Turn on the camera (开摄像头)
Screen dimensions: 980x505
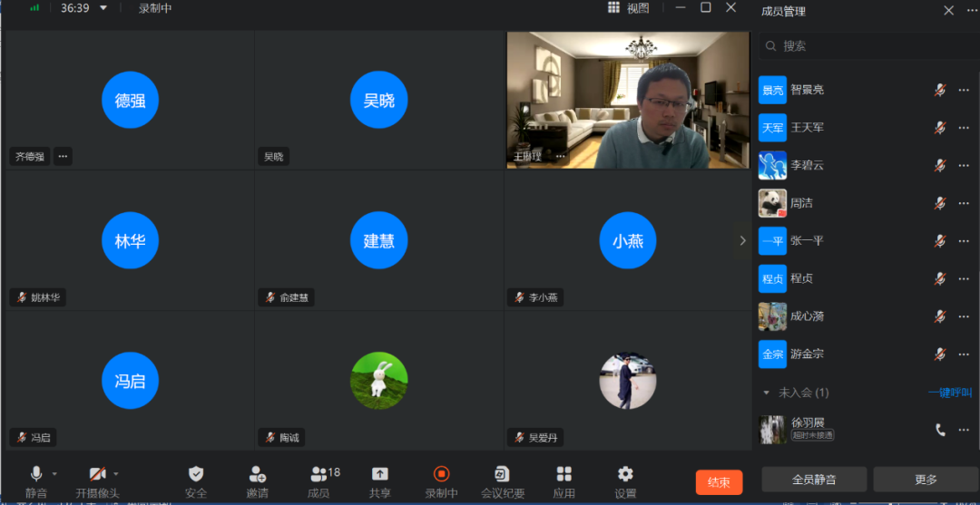coord(96,474)
